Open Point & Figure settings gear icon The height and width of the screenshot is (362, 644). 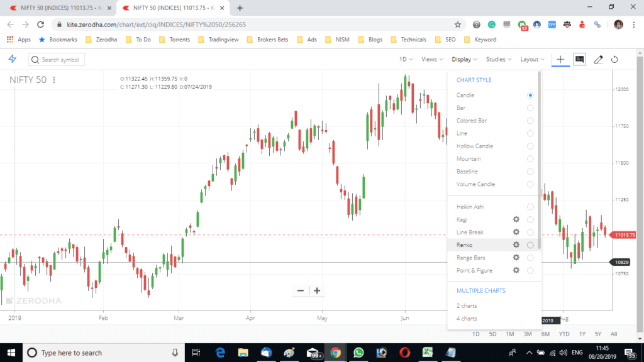click(x=516, y=270)
